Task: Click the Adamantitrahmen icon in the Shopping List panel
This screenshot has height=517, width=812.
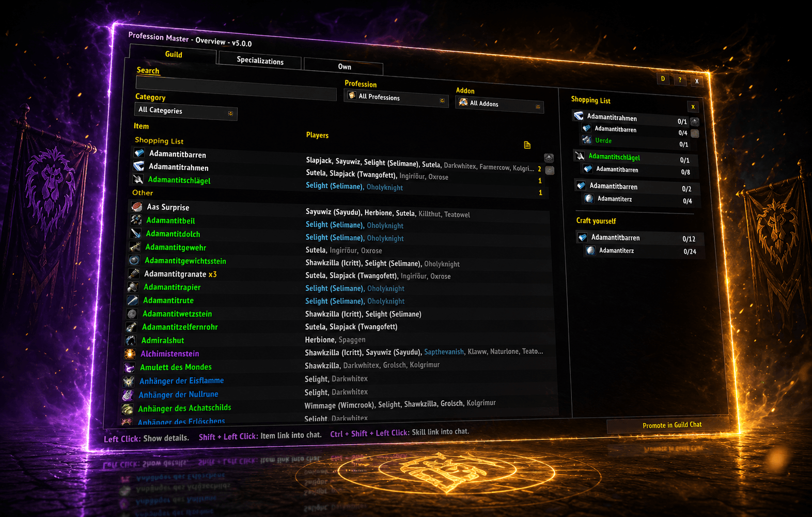Action: (579, 116)
